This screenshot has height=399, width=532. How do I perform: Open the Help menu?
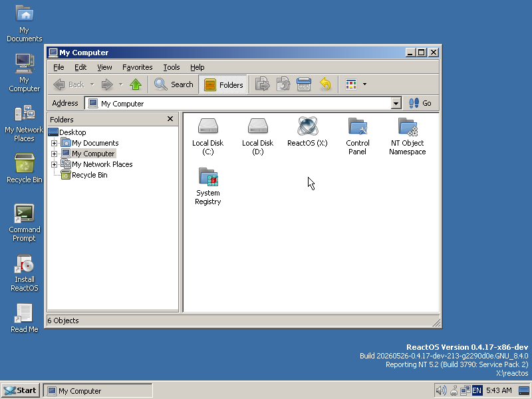pyautogui.click(x=197, y=67)
